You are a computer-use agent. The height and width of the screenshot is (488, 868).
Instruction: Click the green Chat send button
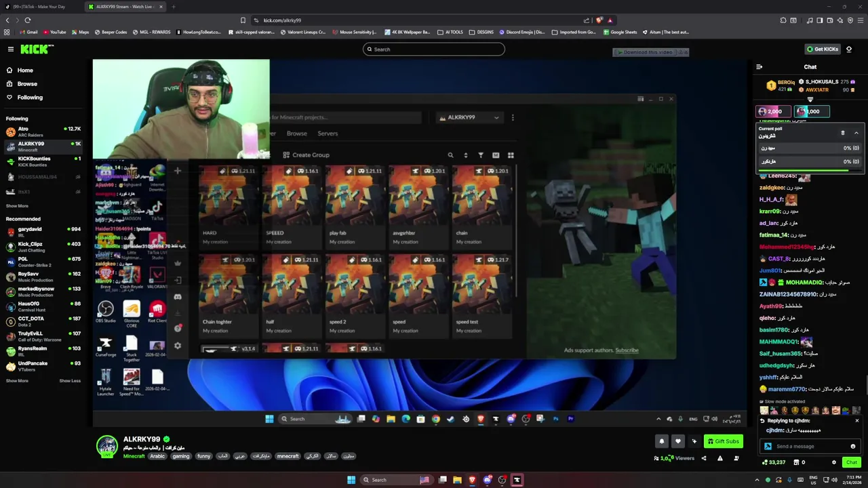pyautogui.click(x=852, y=462)
